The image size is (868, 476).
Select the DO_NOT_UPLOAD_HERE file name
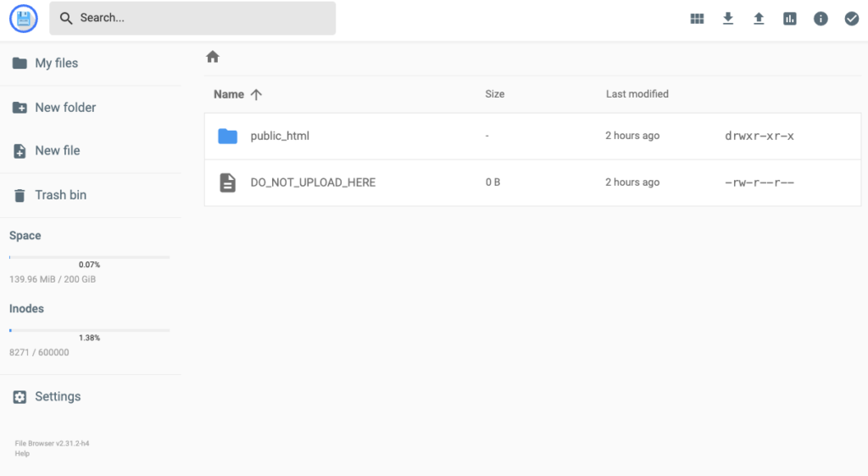(x=313, y=182)
